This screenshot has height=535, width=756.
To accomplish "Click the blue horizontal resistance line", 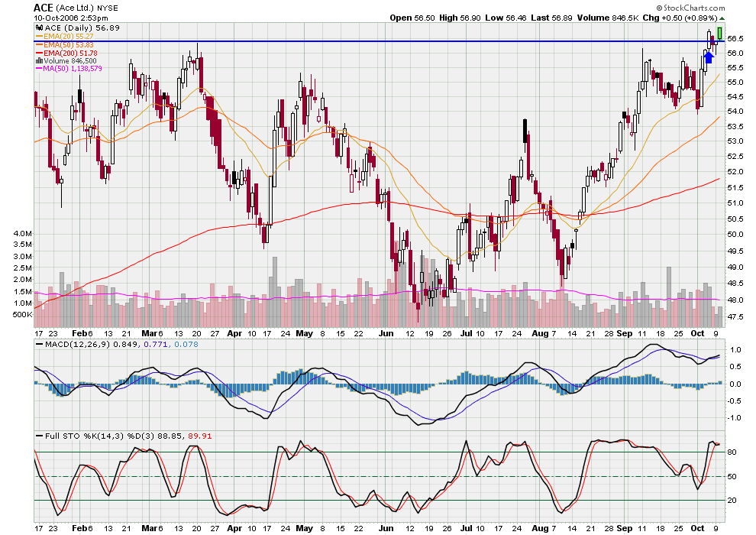I will pyautogui.click(x=379, y=41).
